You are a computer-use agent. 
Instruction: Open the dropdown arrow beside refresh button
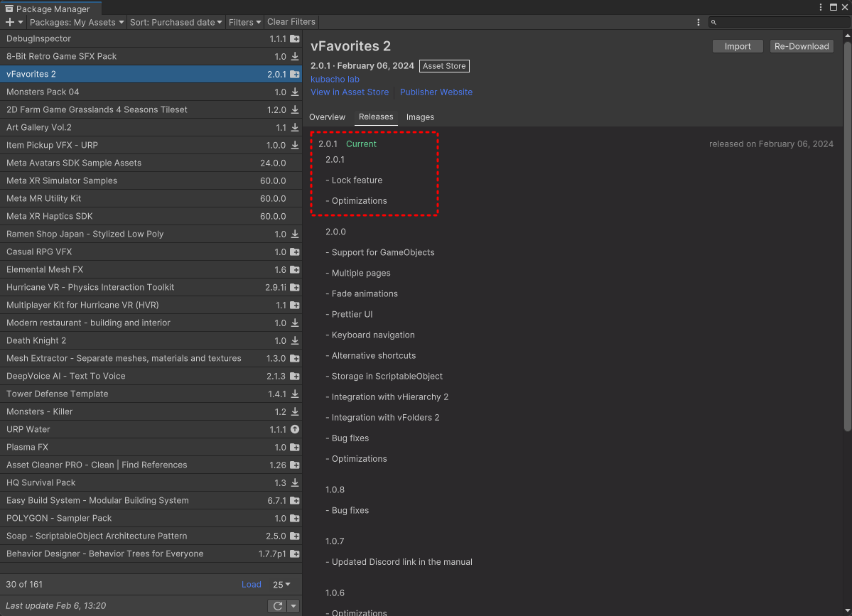tap(293, 605)
